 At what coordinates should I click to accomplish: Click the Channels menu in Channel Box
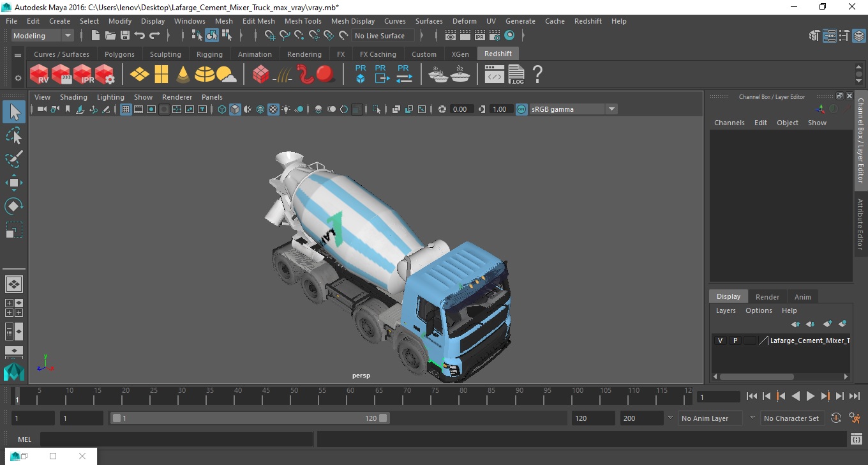[x=729, y=123]
